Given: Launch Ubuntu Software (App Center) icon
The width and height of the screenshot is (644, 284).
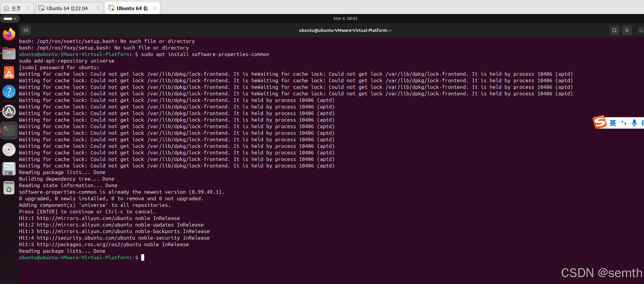Looking at the screenshot, I should [9, 72].
